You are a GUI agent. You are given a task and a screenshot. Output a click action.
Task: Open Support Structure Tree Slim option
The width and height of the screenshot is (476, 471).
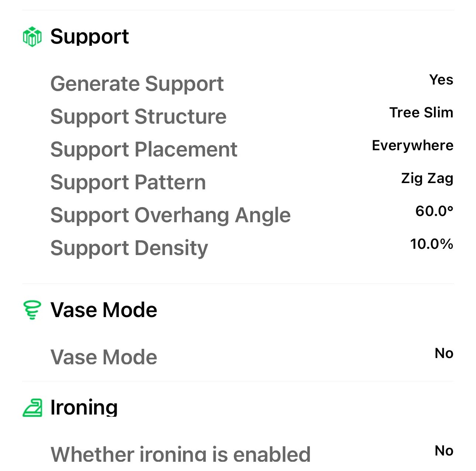[421, 113]
